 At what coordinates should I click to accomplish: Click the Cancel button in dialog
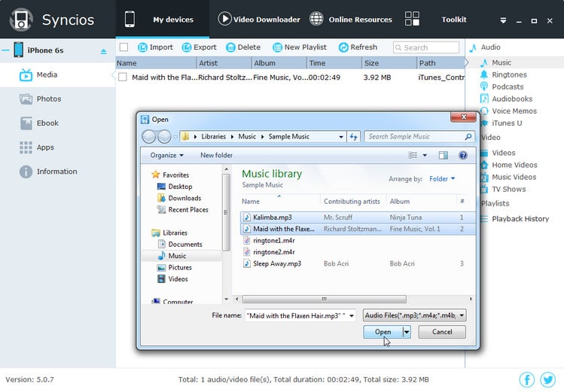(442, 332)
